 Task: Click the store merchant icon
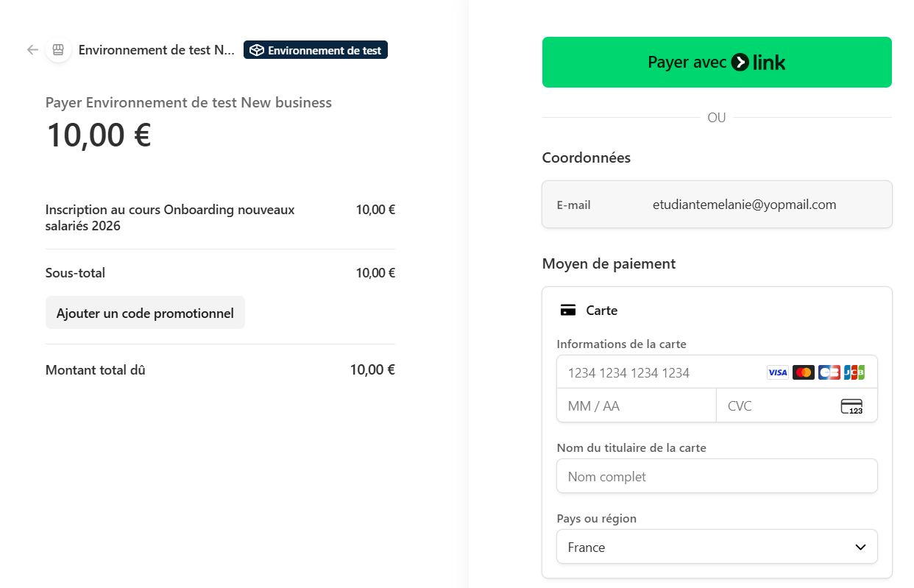click(x=58, y=50)
